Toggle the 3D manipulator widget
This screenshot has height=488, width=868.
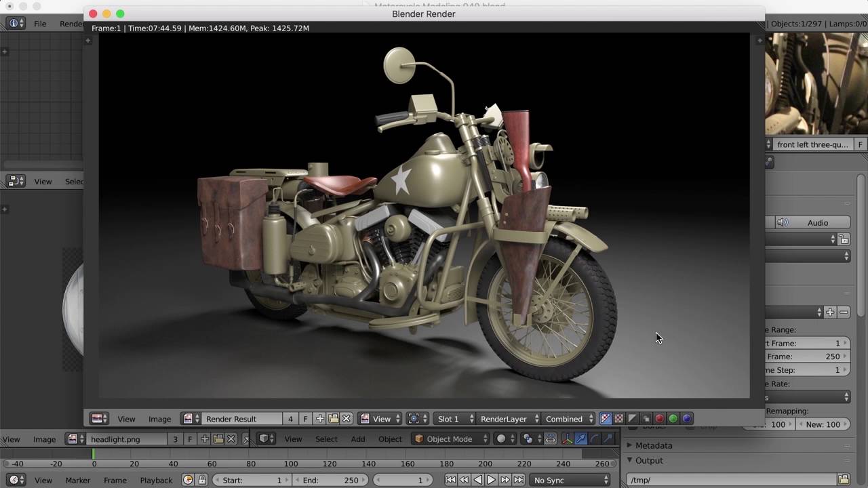pyautogui.click(x=567, y=439)
